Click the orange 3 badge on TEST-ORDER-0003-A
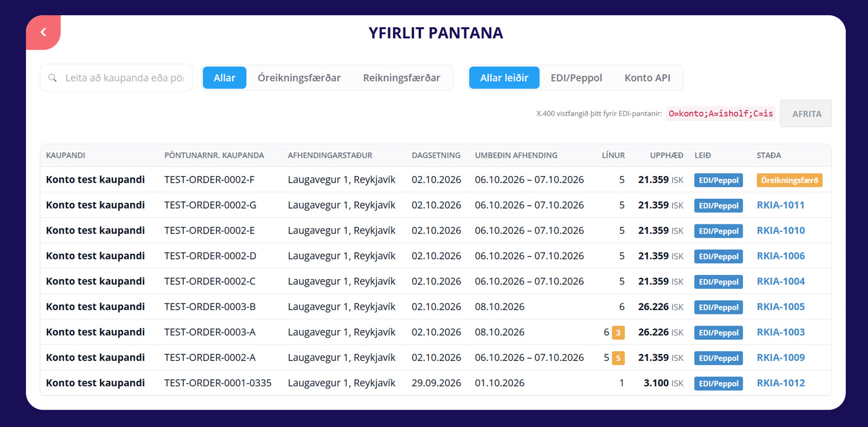Screen dimensions: 868x427 (618, 333)
